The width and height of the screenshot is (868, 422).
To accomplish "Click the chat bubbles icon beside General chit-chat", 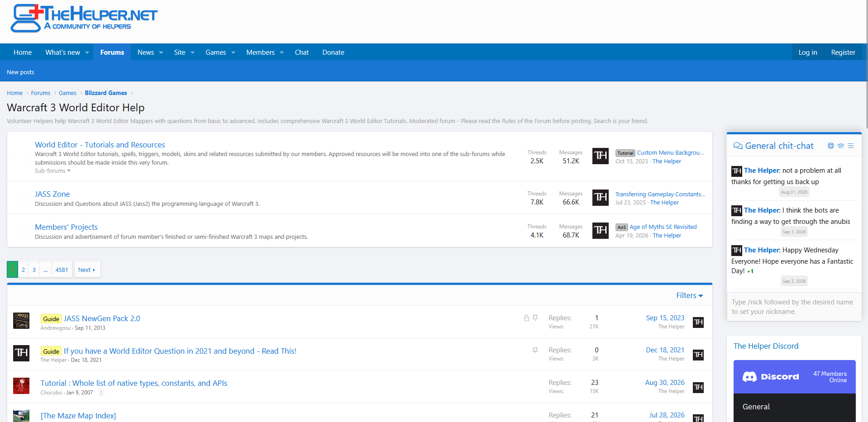I will tap(738, 146).
